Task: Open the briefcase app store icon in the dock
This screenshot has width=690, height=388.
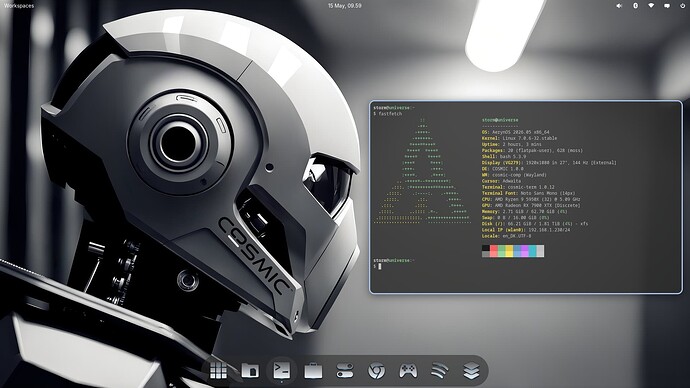Action: (x=313, y=371)
